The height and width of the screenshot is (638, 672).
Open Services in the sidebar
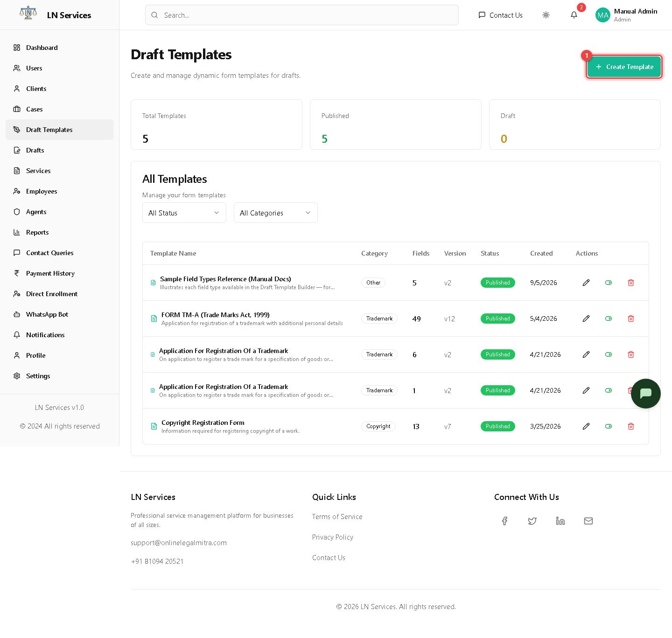point(59,171)
